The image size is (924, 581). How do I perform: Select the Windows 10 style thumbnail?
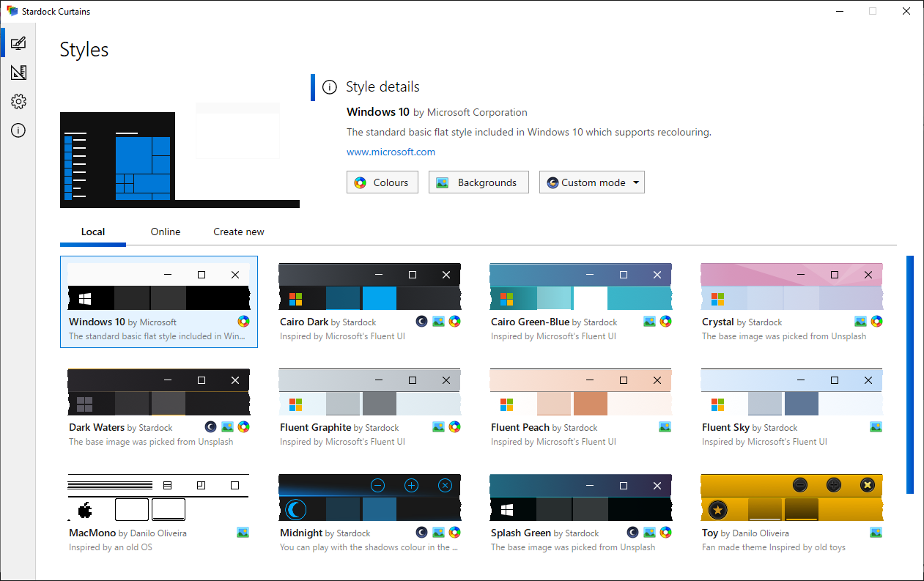click(158, 286)
